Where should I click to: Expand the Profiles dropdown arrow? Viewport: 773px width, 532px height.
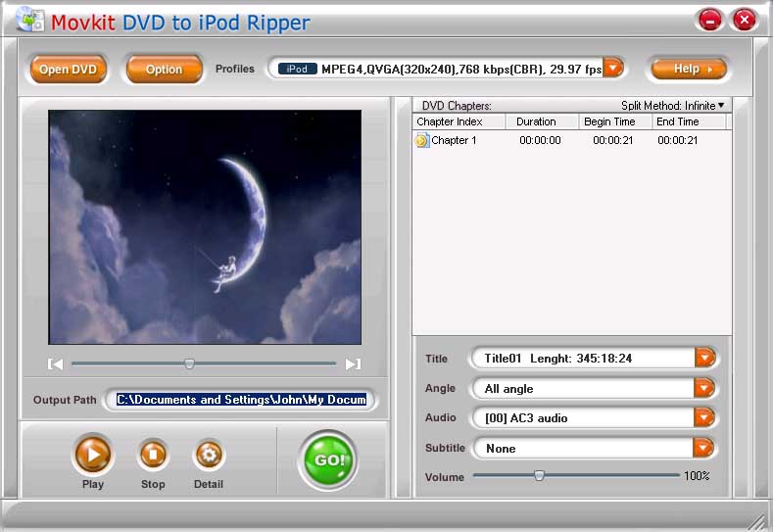coord(612,68)
